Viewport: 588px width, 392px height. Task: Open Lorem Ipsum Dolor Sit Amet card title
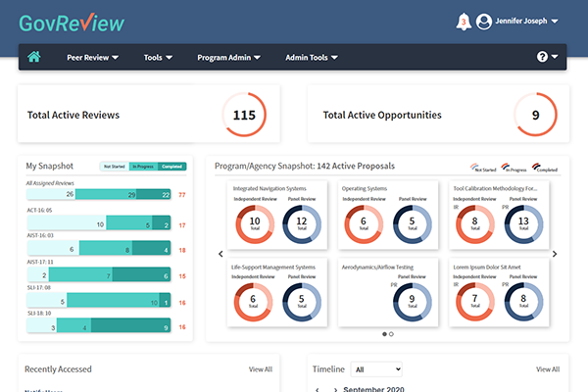point(487,268)
